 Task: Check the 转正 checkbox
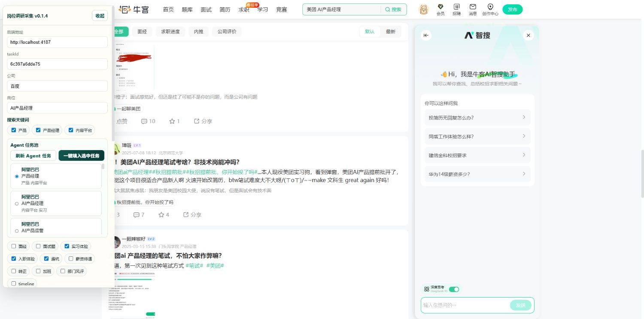[x=14, y=271]
